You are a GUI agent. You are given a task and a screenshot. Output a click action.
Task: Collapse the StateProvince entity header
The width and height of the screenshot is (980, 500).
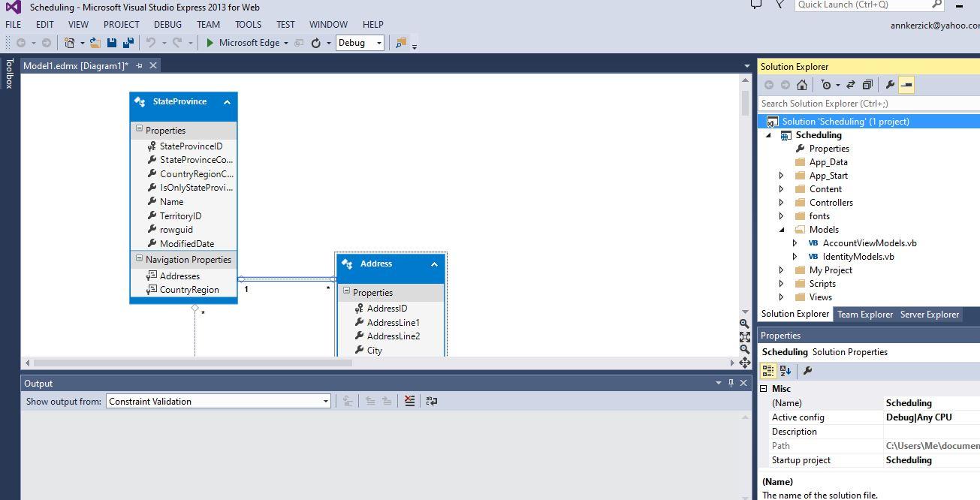228,102
